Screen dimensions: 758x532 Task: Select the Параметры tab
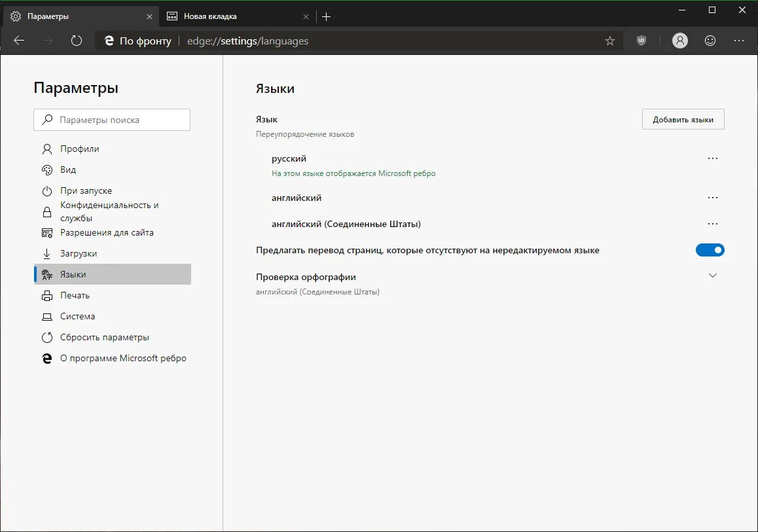(81, 16)
